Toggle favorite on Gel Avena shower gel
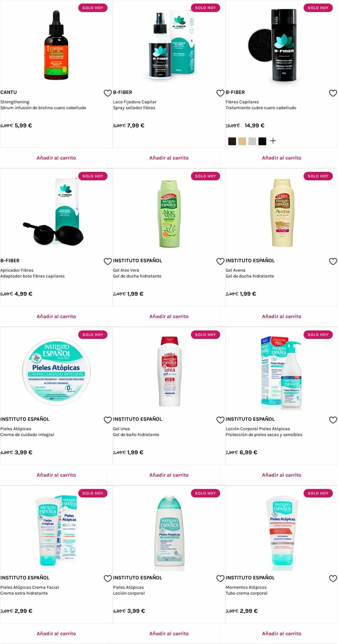Viewport: 338px width, 644px height. [333, 261]
